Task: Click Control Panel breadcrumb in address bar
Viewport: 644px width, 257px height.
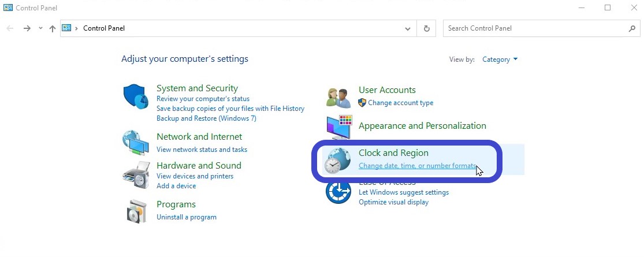Action: point(104,28)
